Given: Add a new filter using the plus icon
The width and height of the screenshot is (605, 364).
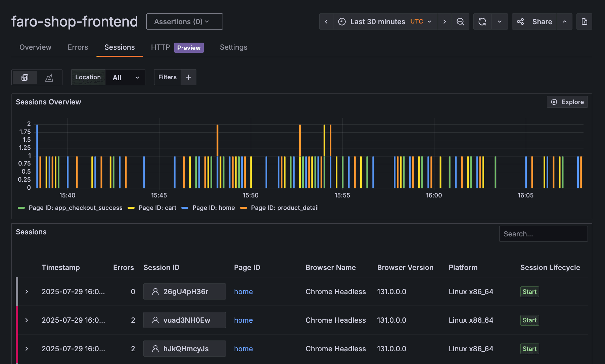Looking at the screenshot, I should point(188,77).
